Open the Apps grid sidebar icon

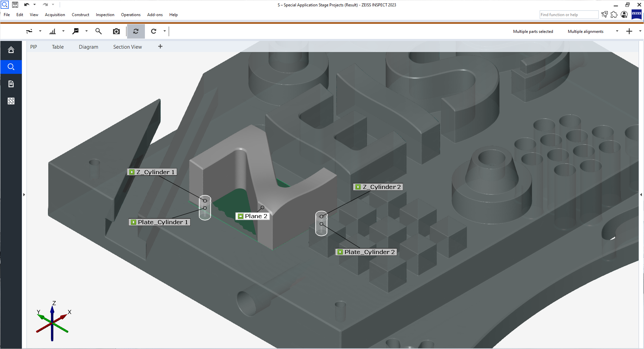[x=11, y=101]
